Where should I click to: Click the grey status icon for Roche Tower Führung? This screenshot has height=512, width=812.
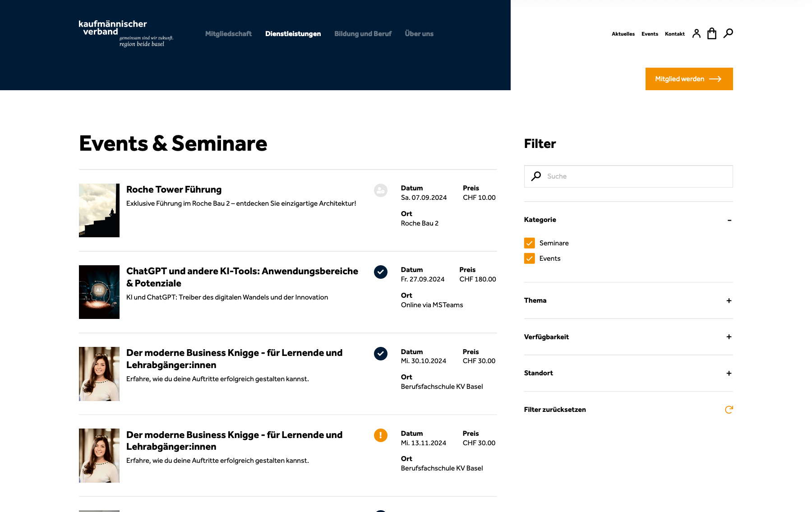pyautogui.click(x=381, y=190)
